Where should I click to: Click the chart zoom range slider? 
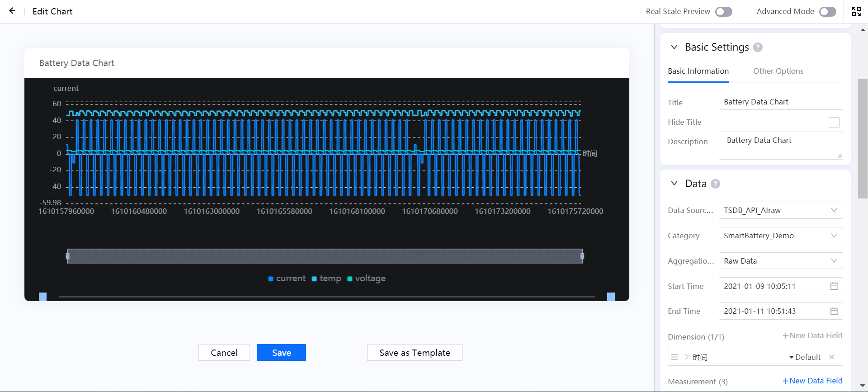[x=325, y=256]
